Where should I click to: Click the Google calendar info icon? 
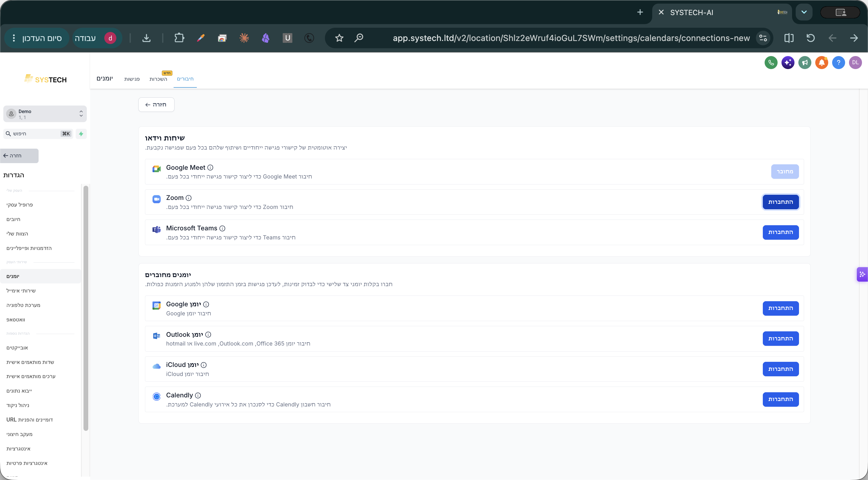pos(206,305)
